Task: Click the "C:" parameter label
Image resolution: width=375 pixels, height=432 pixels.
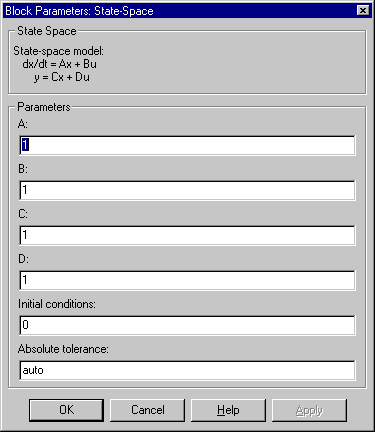Action: 23,214
